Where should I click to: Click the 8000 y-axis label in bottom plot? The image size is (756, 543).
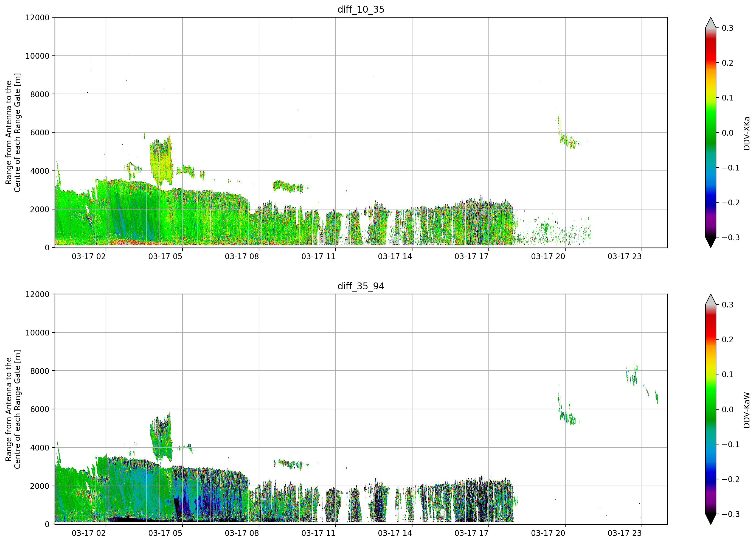click(x=40, y=371)
